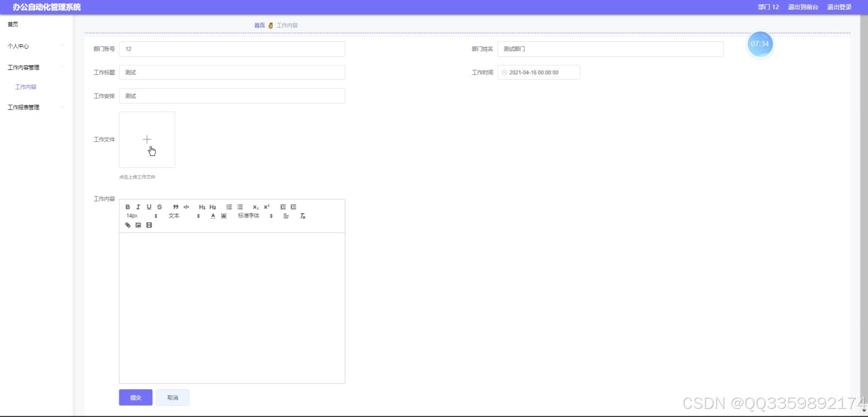Image resolution: width=868 pixels, height=417 pixels.
Task: Apply subscript formatting
Action: (256, 207)
